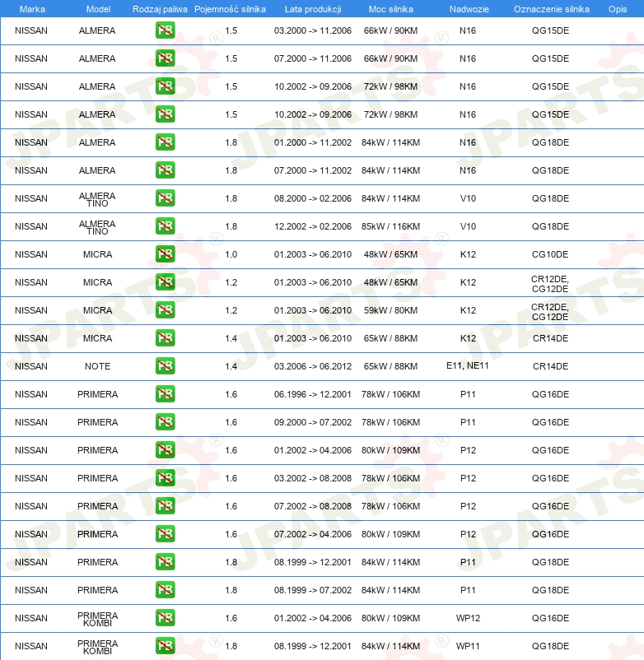This screenshot has width=644, height=660.
Task: Click the 12.2002 -> 02.2006 dates cell
Action: (312, 226)
